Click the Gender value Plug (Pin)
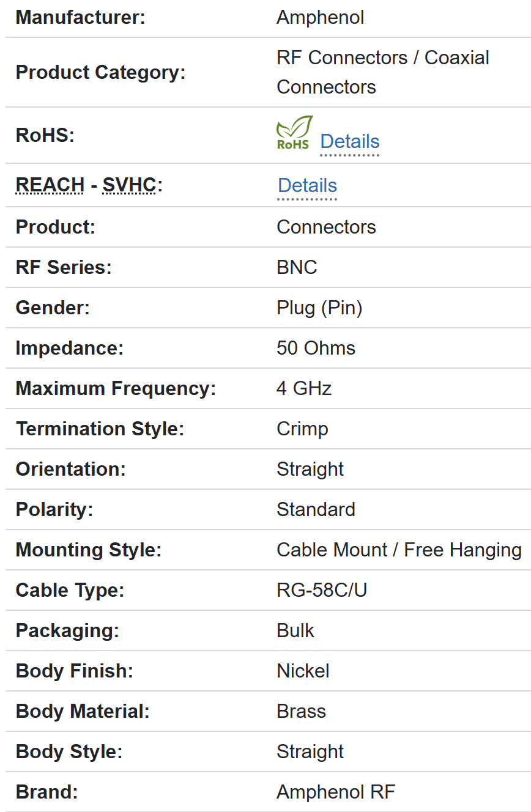Viewport: 531px width, 812px height. tap(319, 308)
